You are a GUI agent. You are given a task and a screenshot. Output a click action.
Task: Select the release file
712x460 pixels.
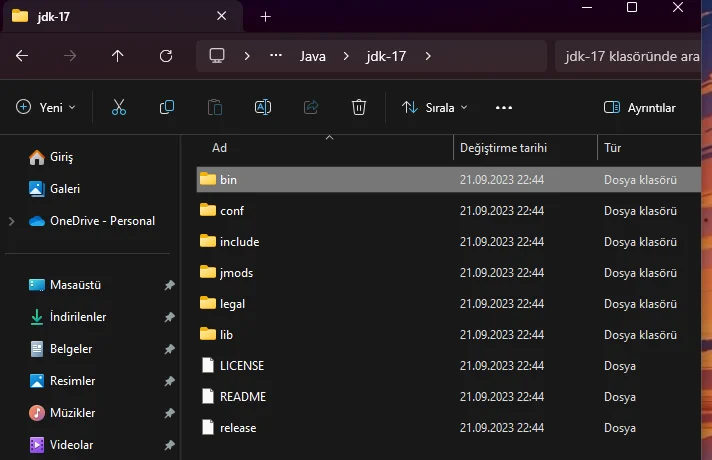449,428
